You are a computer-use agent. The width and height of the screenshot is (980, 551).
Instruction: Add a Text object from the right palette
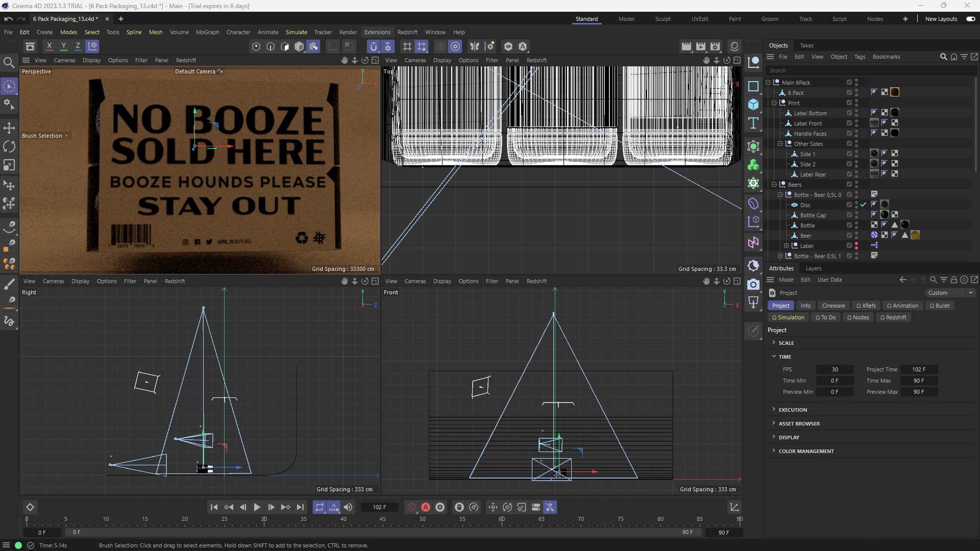tap(754, 123)
